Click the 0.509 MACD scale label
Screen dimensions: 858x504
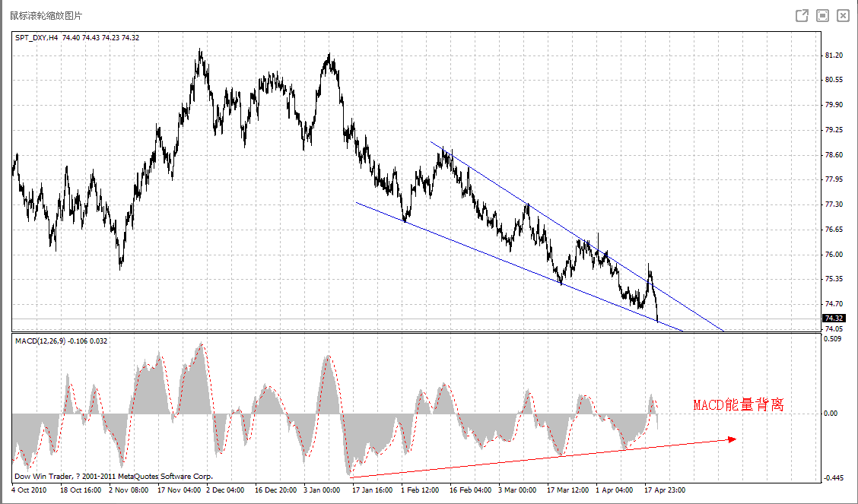point(832,338)
